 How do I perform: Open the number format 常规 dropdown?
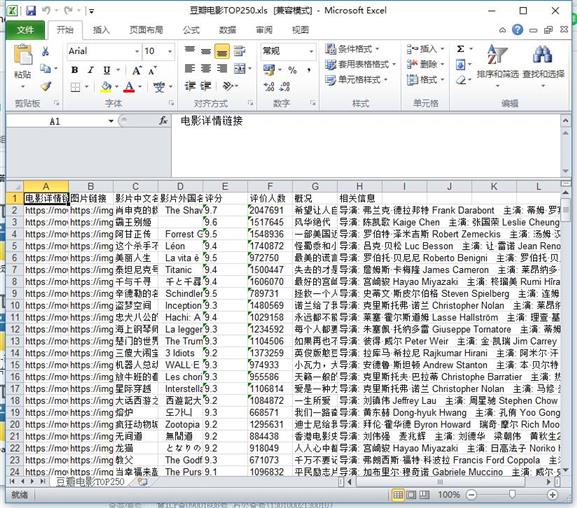[x=312, y=51]
